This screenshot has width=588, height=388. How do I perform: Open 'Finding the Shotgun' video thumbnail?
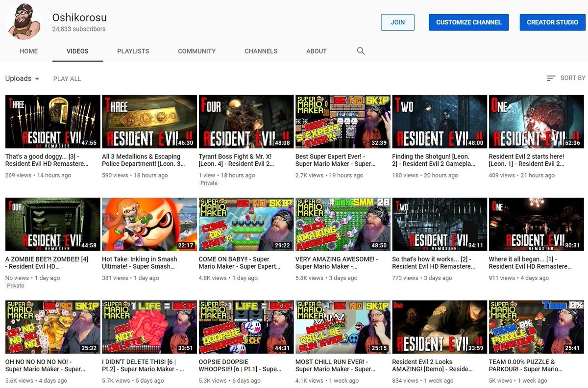tap(440, 122)
